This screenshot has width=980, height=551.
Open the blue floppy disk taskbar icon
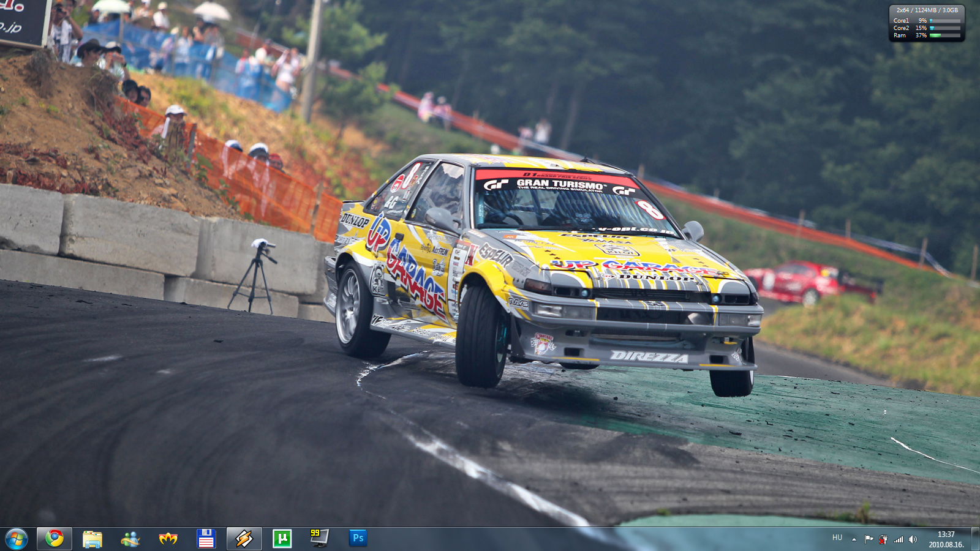[x=206, y=539]
